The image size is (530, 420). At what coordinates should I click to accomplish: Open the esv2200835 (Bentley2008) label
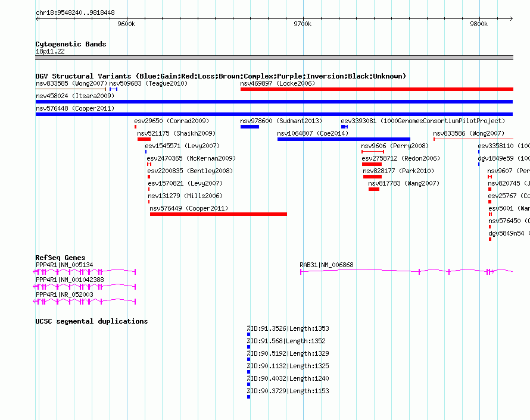(x=190, y=171)
